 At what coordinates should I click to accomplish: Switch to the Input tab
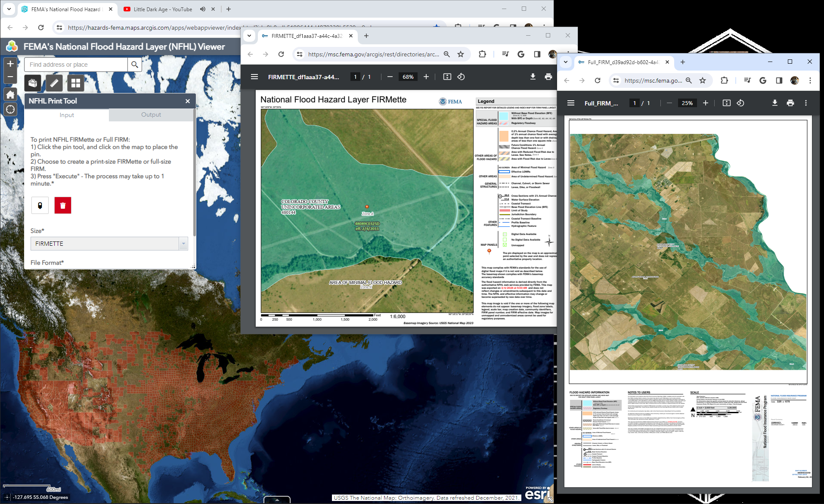tap(67, 115)
